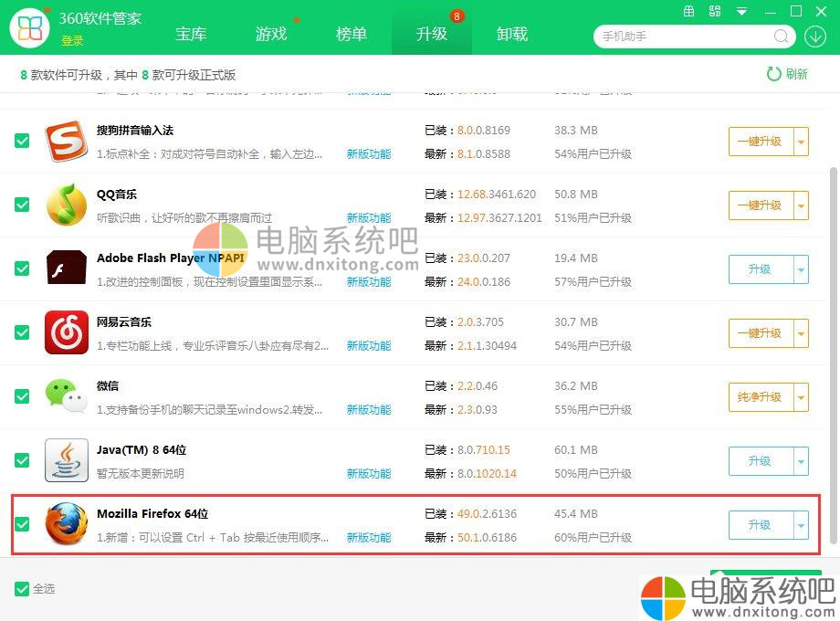Screen dimensions: 840x621
Task: Click the Java 8 64-bit icon
Action: 67,460
